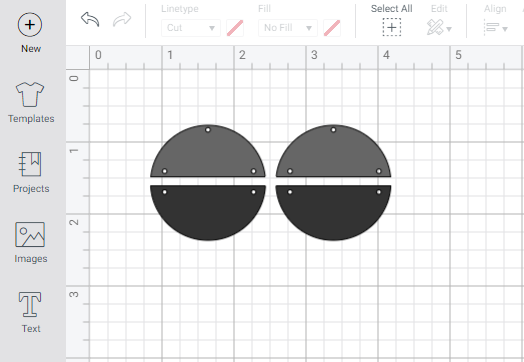Click the Redo arrow
Viewport: 524px width, 362px height.
tap(122, 19)
